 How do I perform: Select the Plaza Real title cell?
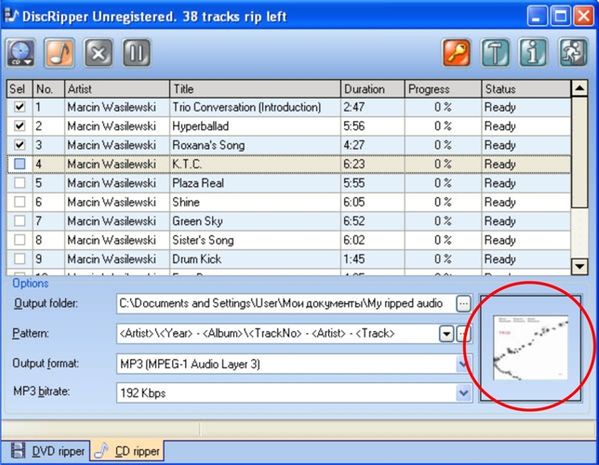[255, 183]
